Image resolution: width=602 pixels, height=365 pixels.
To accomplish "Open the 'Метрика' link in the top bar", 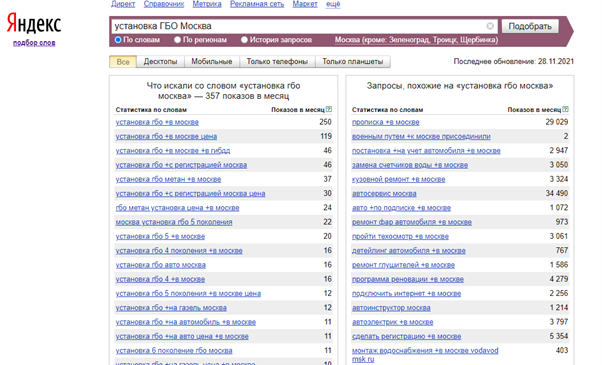I will tap(207, 4).
